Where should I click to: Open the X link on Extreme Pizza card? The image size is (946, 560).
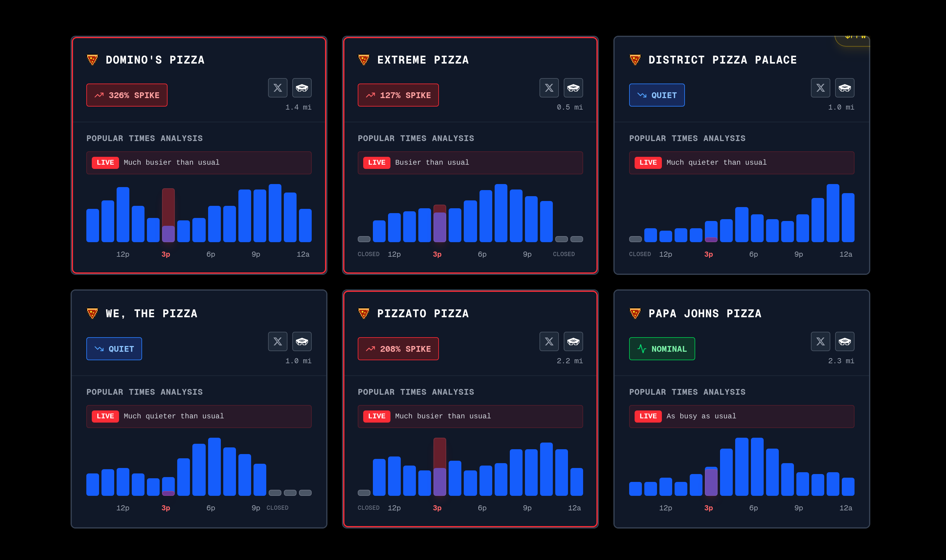[x=549, y=88]
